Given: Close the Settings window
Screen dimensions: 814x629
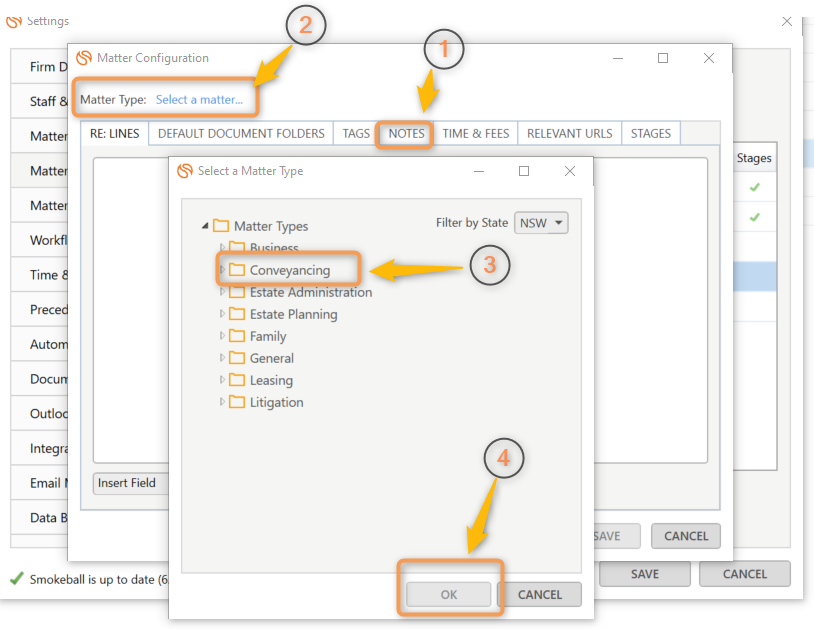Looking at the screenshot, I should [x=786, y=21].
